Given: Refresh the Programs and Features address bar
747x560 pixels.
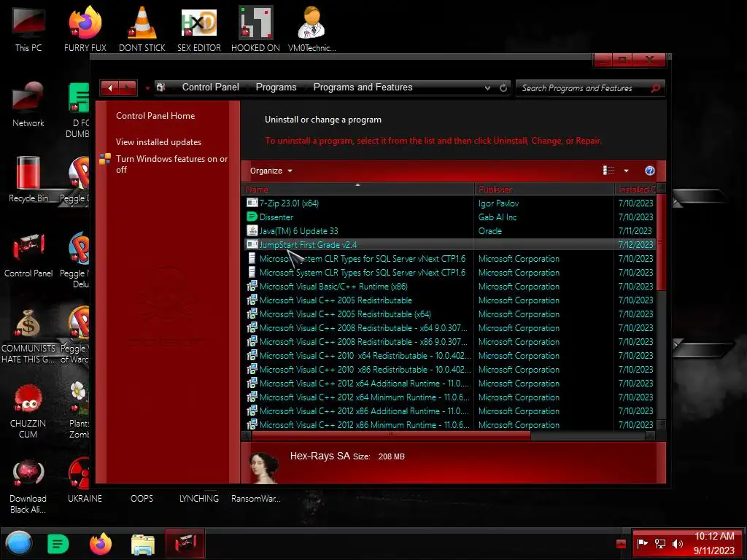Looking at the screenshot, I should click(503, 87).
